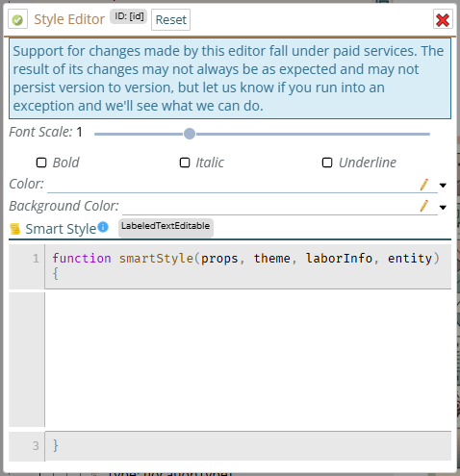Viewport: 460px width, 476px height.
Task: Click the ID: [id] badge
Action: (128, 16)
